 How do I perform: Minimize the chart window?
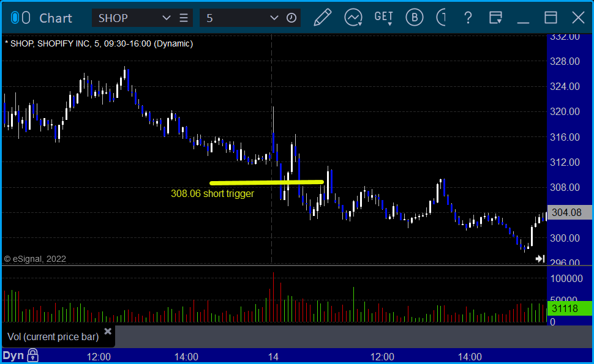click(x=523, y=23)
